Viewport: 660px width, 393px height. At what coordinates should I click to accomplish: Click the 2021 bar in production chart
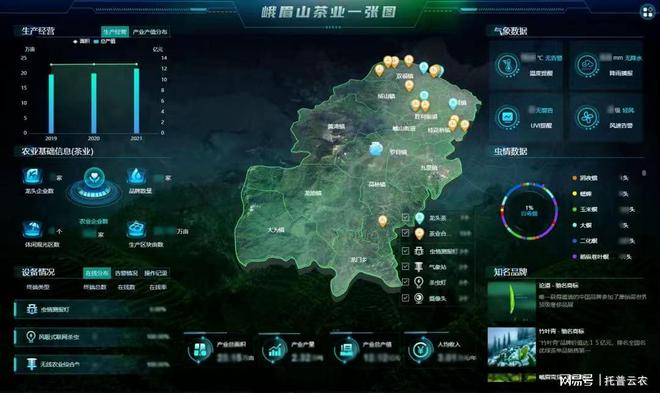(x=136, y=101)
